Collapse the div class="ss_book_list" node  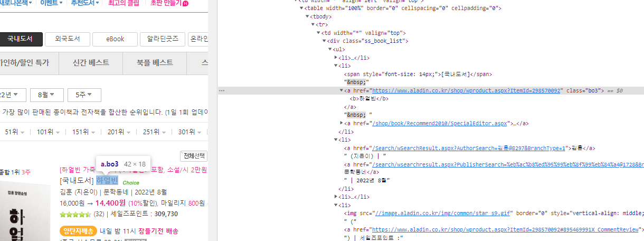click(x=324, y=41)
